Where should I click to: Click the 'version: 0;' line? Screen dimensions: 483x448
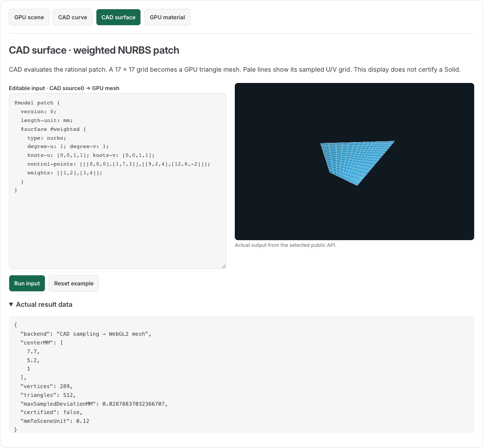point(39,111)
